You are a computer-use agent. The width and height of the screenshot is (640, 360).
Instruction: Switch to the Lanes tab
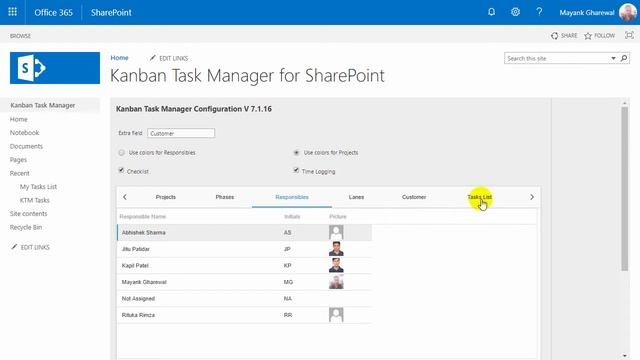(356, 197)
